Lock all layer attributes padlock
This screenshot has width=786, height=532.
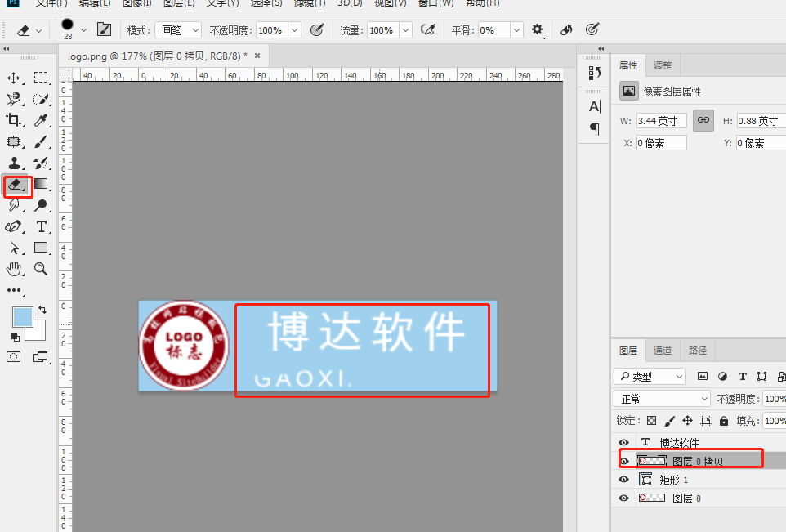(x=724, y=421)
